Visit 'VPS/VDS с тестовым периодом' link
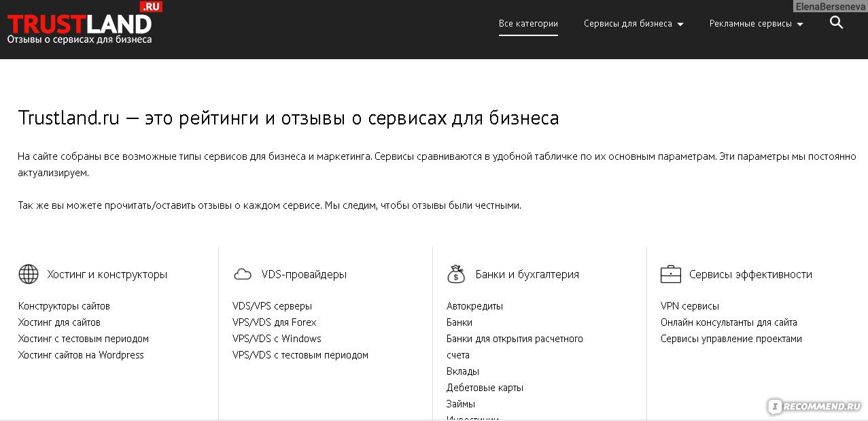The width and height of the screenshot is (868, 421). 300,355
